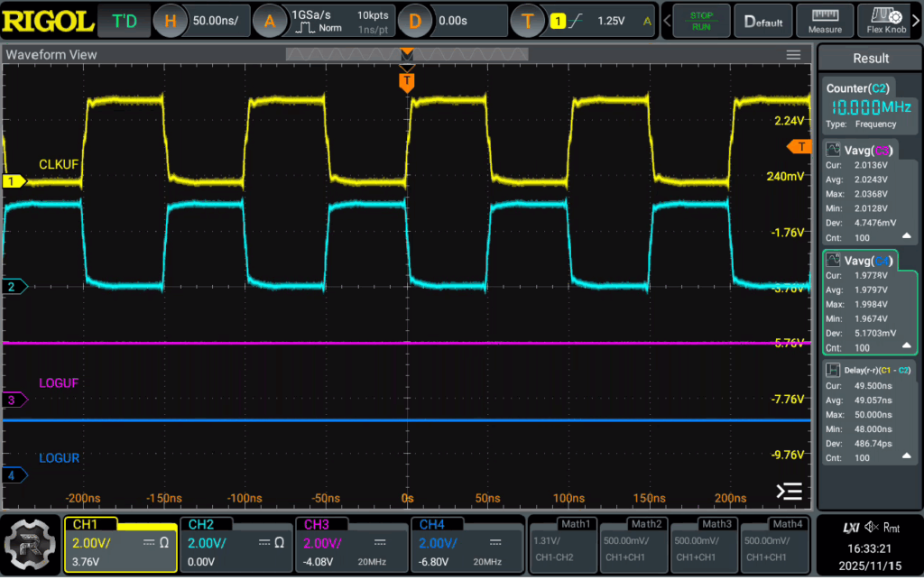Image resolution: width=924 pixels, height=580 pixels.
Task: Open the Flex Knob settings
Action: (886, 22)
